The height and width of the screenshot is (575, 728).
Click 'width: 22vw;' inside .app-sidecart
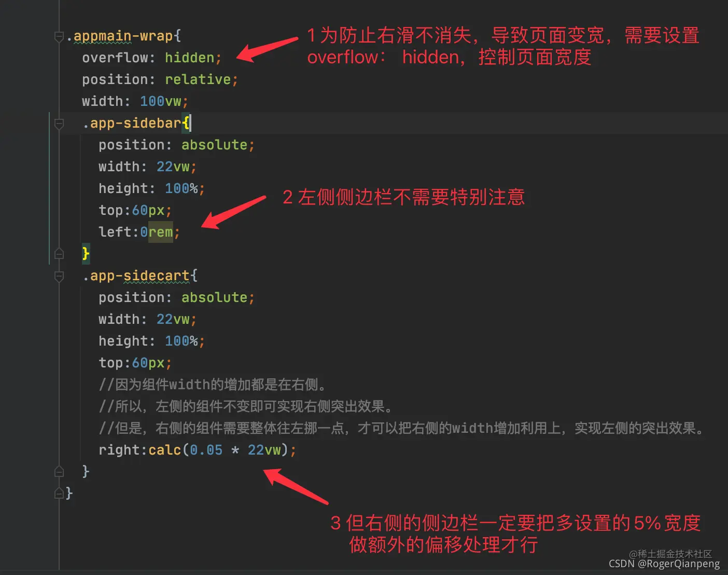[x=147, y=319]
